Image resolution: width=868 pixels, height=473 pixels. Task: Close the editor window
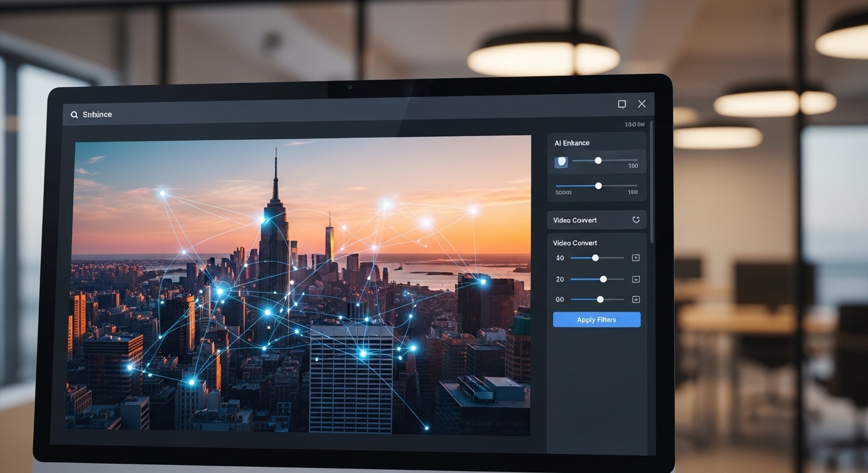[642, 104]
